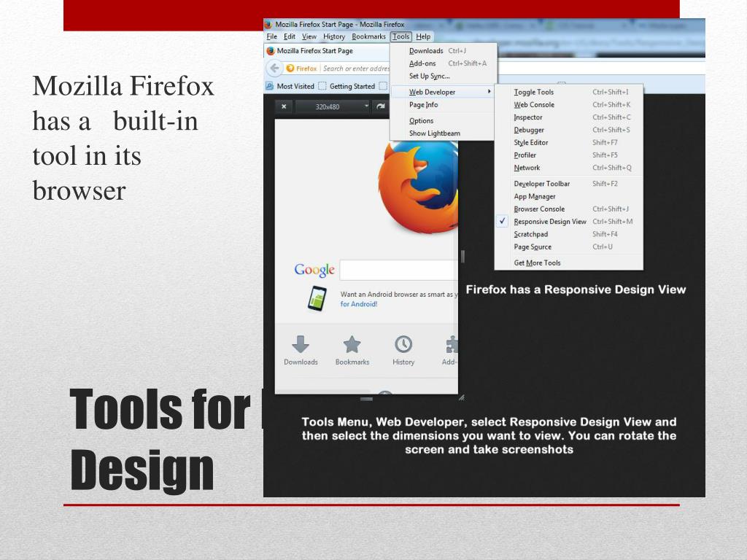Open App Manager entry
The width and height of the screenshot is (747, 560).
tap(569, 196)
